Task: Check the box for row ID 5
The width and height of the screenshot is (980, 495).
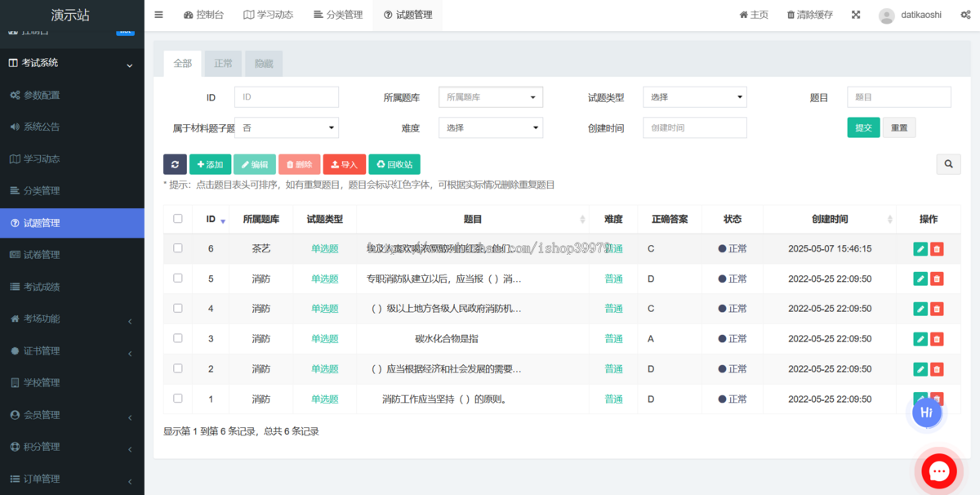Action: (178, 279)
